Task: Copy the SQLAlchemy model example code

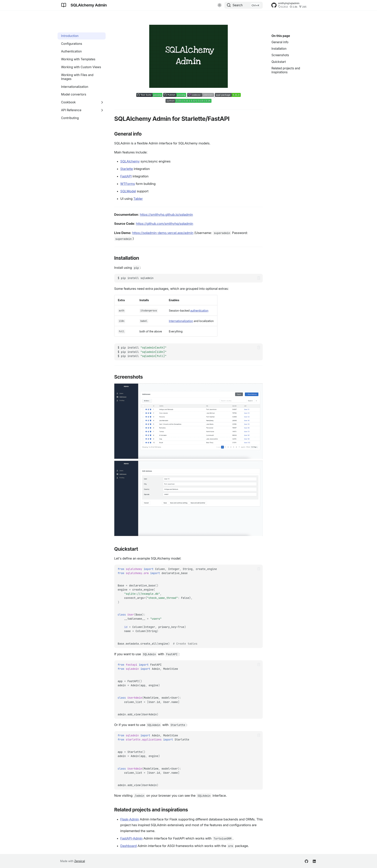Action: 258,569
